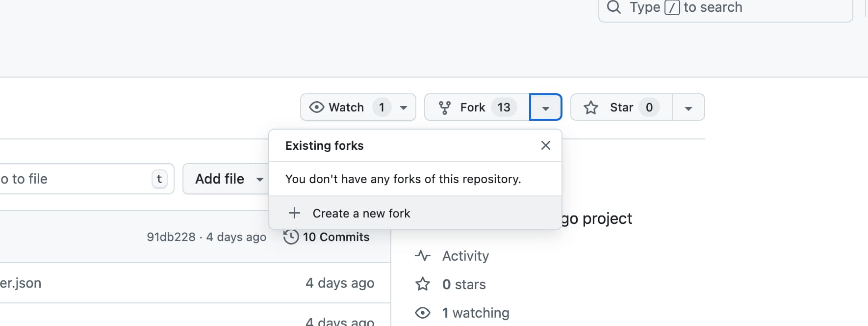
Task: Close the Existing forks popup
Action: click(x=545, y=145)
